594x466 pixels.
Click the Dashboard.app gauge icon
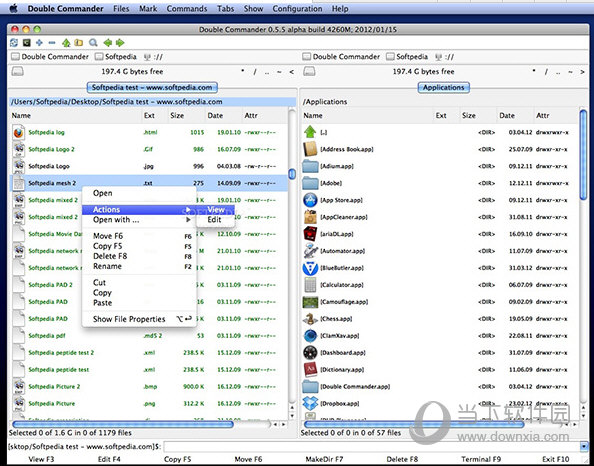310,352
